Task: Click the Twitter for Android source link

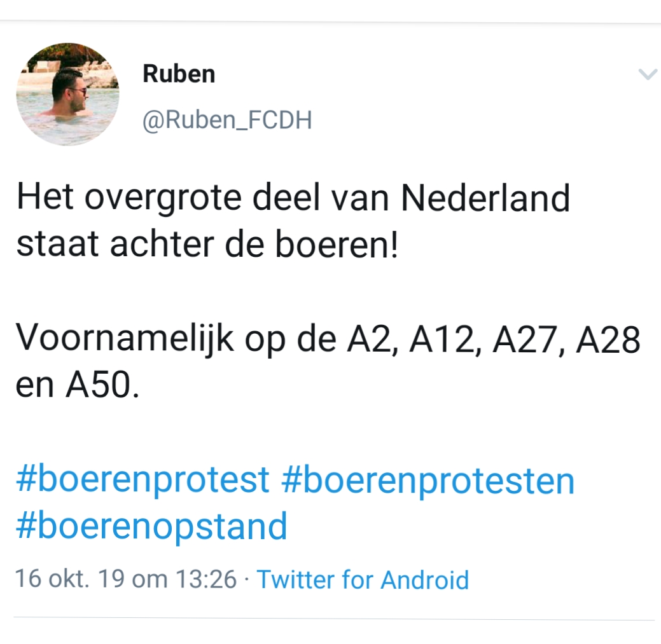Action: point(363,580)
